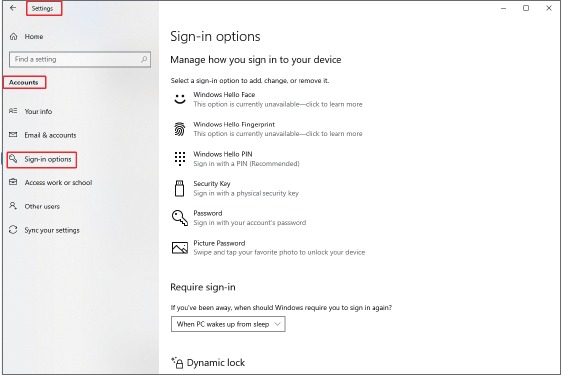The width and height of the screenshot is (563, 377).
Task: Open Access work or school page
Action: [x=58, y=182]
